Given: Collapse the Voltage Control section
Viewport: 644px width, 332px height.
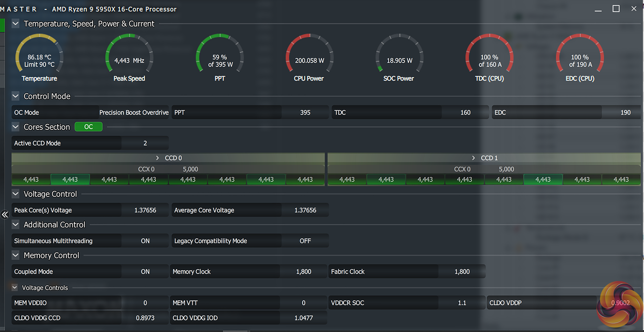Looking at the screenshot, I should click(15, 194).
